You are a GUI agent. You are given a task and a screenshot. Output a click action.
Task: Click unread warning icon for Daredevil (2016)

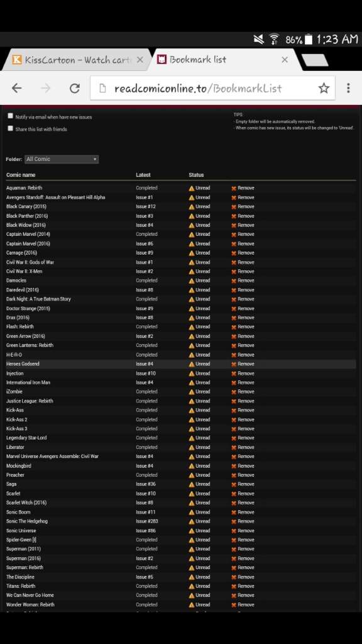point(191,290)
